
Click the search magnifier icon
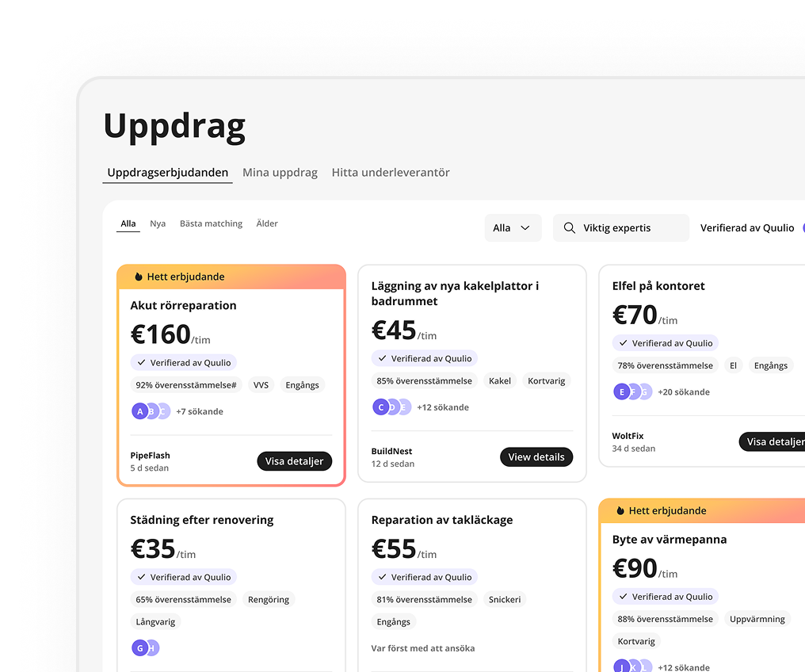click(569, 228)
